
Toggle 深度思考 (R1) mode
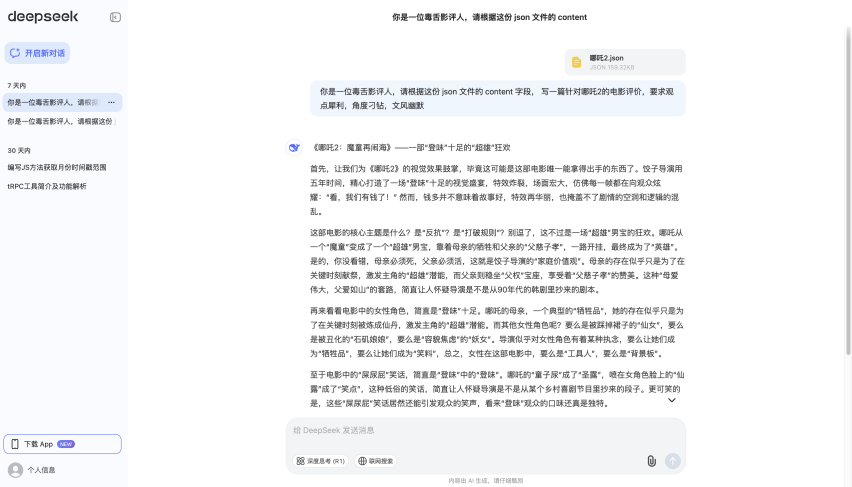click(x=321, y=461)
